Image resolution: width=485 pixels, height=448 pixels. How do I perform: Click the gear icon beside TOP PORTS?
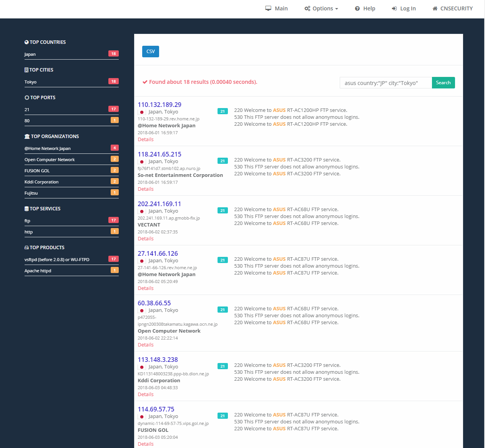click(27, 98)
